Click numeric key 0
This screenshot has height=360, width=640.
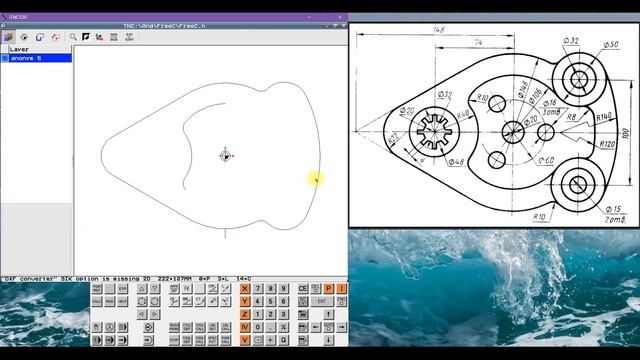coord(258,327)
